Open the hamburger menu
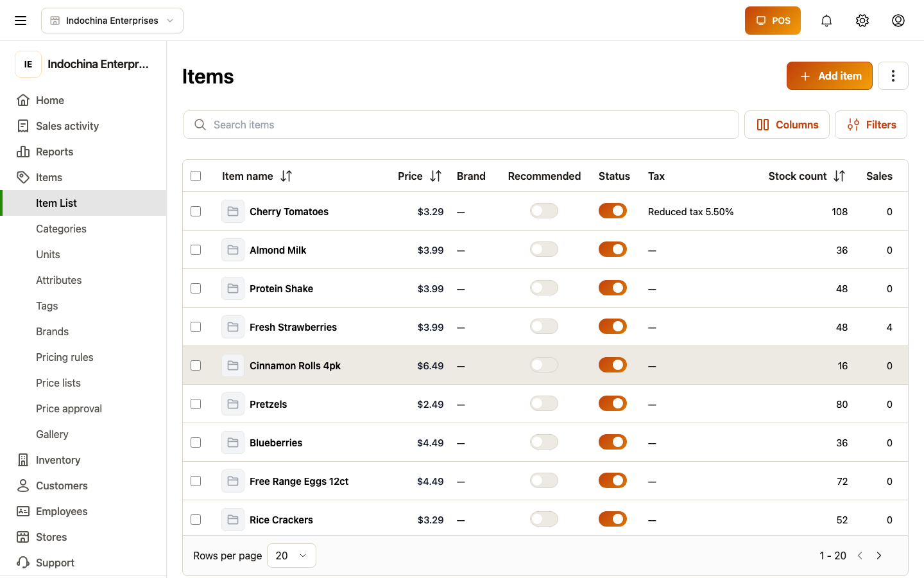 pyautogui.click(x=21, y=21)
